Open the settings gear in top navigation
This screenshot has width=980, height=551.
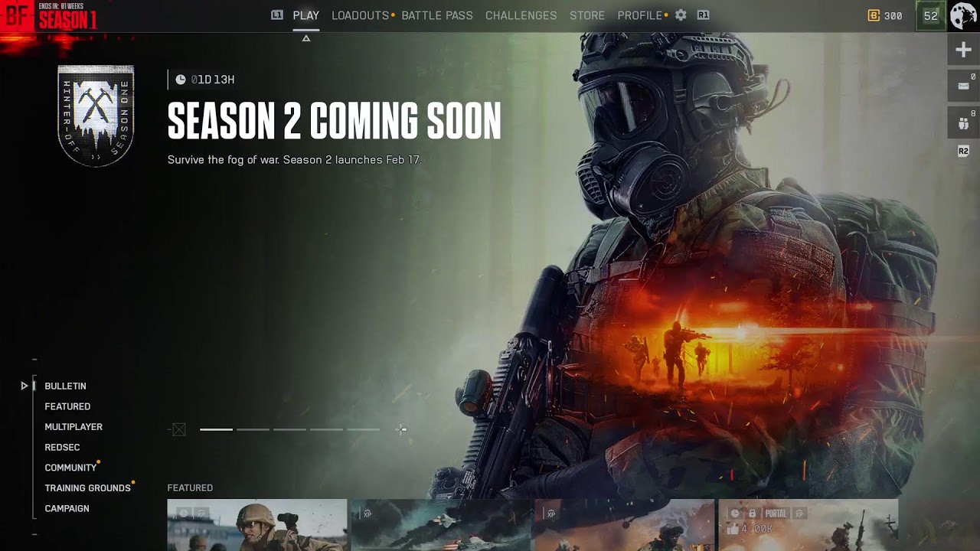coord(681,15)
